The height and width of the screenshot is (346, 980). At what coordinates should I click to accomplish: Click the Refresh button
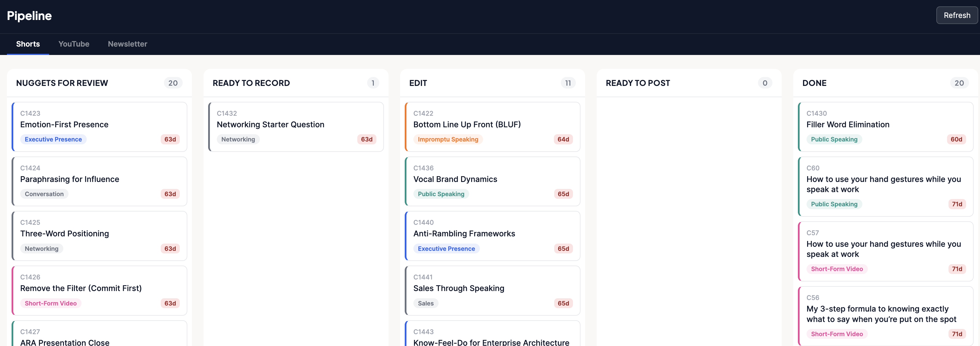956,15
